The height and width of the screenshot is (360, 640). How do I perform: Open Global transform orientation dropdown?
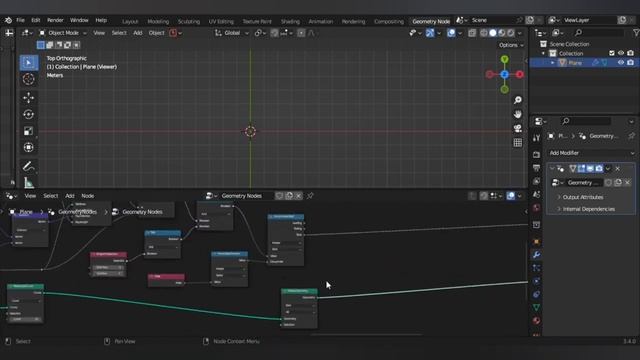click(x=231, y=33)
